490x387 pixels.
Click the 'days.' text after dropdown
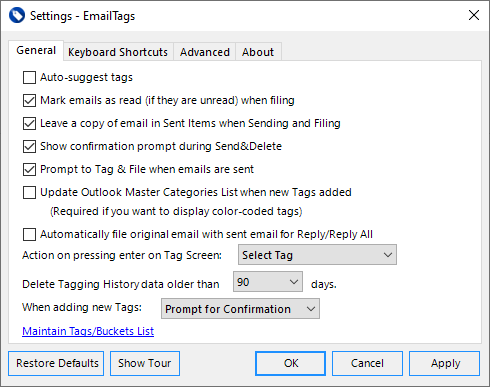coord(324,284)
